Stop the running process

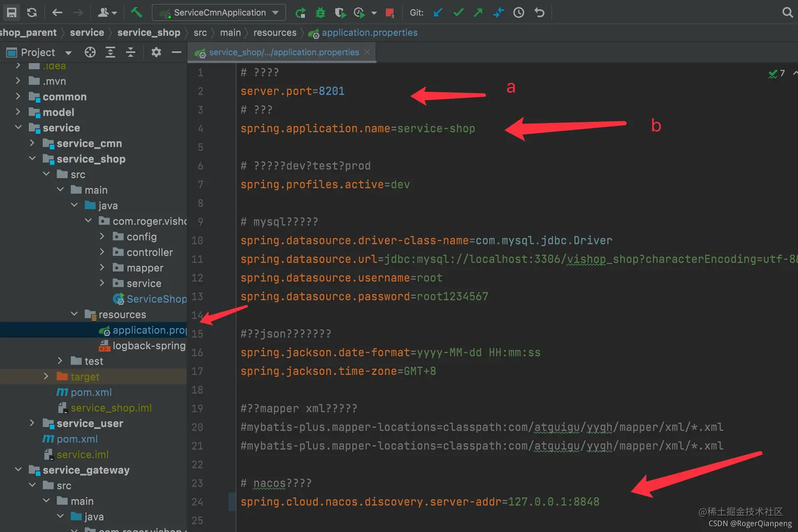tap(390, 12)
